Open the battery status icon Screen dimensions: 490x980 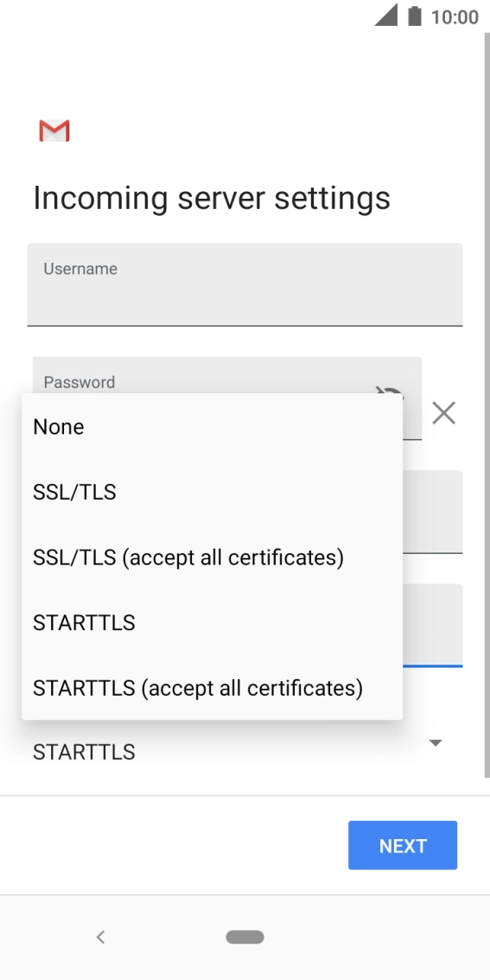coord(414,16)
